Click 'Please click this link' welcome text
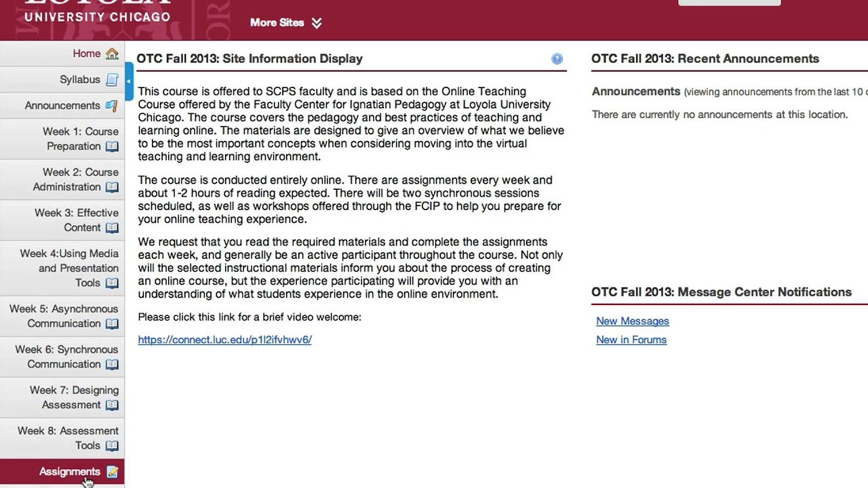868x488 pixels. 250,317
